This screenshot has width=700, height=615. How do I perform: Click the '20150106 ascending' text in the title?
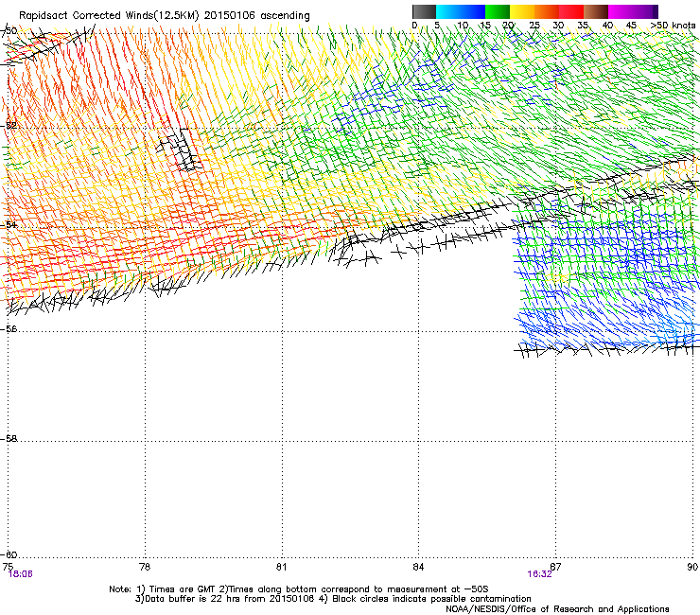coord(256,15)
